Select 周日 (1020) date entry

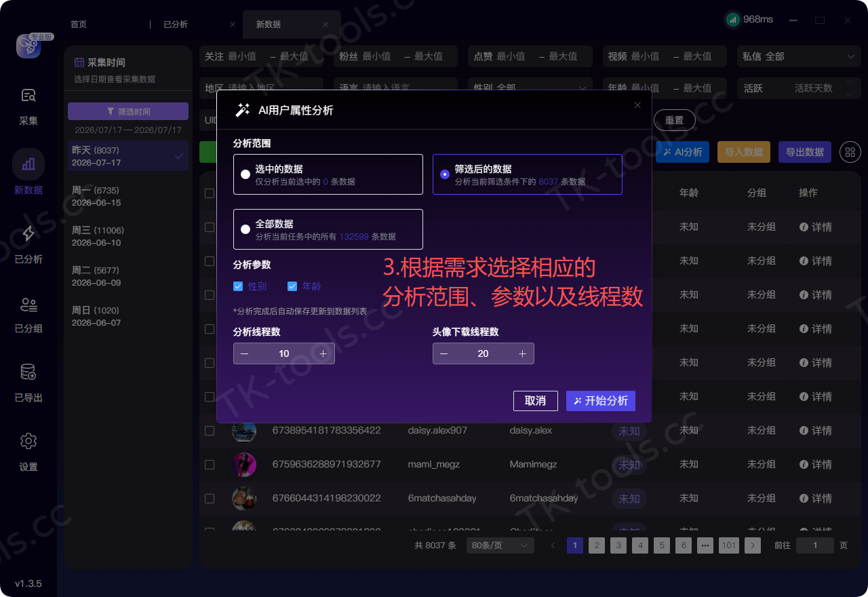(128, 316)
